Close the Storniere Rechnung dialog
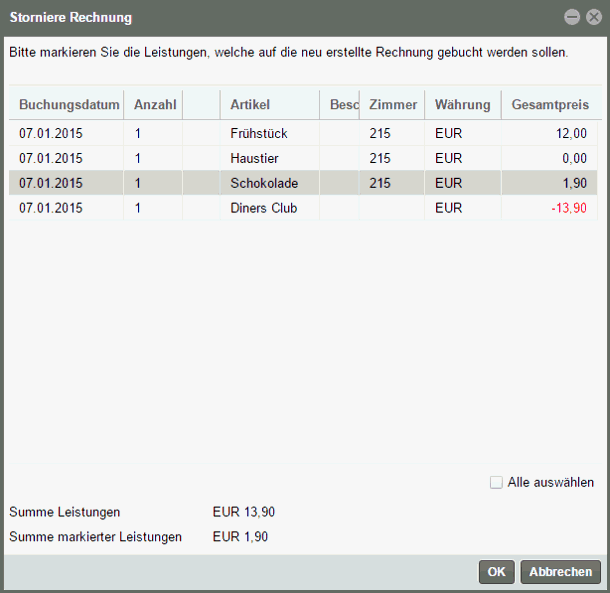This screenshot has height=593, width=610. (x=593, y=17)
